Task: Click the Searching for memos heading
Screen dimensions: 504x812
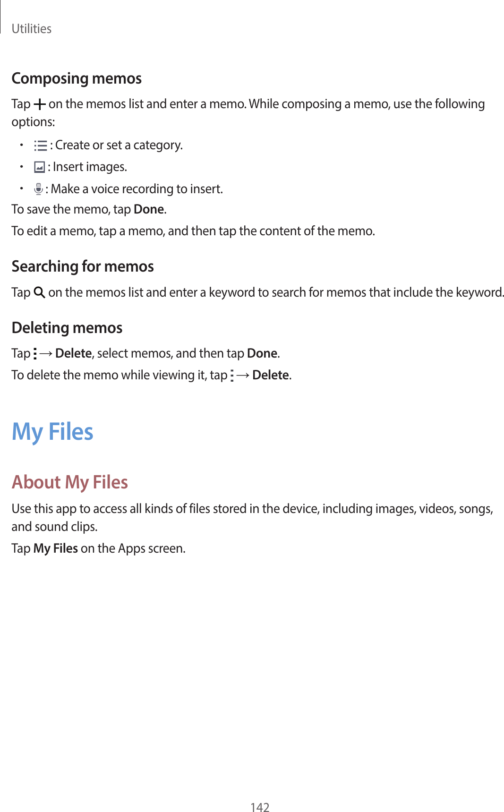Action: 83,267
